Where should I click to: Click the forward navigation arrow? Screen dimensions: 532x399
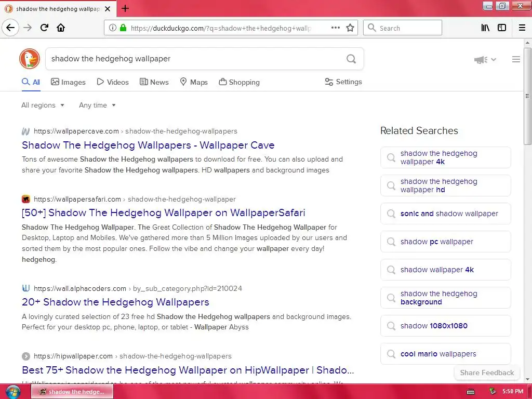coord(28,28)
